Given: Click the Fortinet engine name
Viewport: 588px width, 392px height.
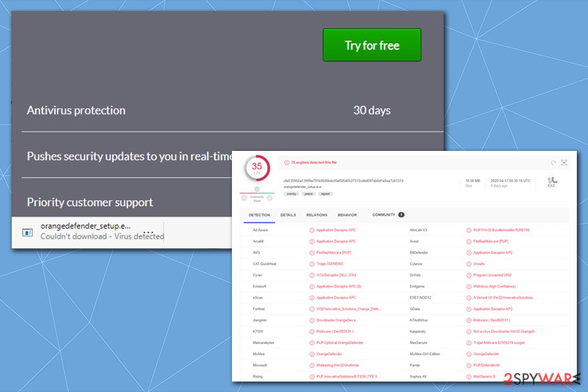Looking at the screenshot, I should click(258, 309).
